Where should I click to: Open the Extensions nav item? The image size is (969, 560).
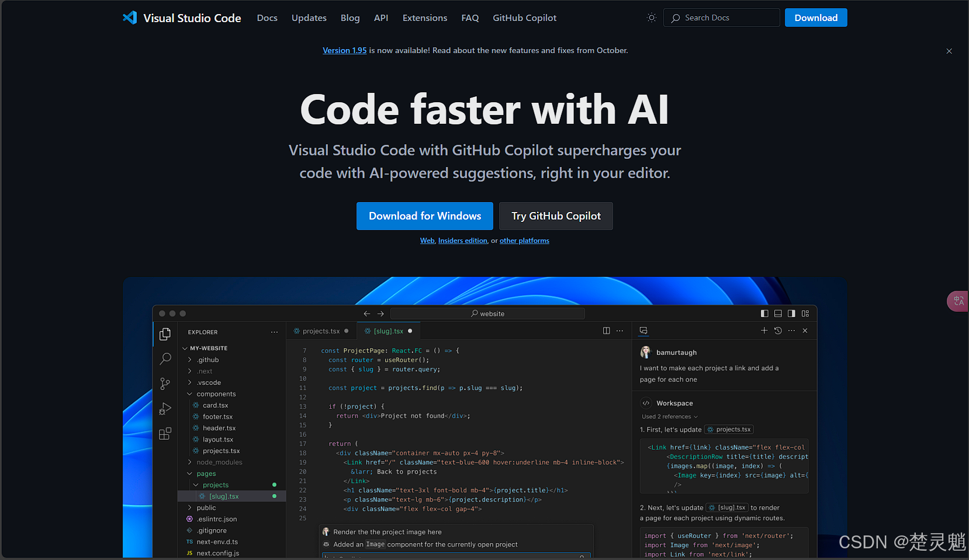(425, 18)
